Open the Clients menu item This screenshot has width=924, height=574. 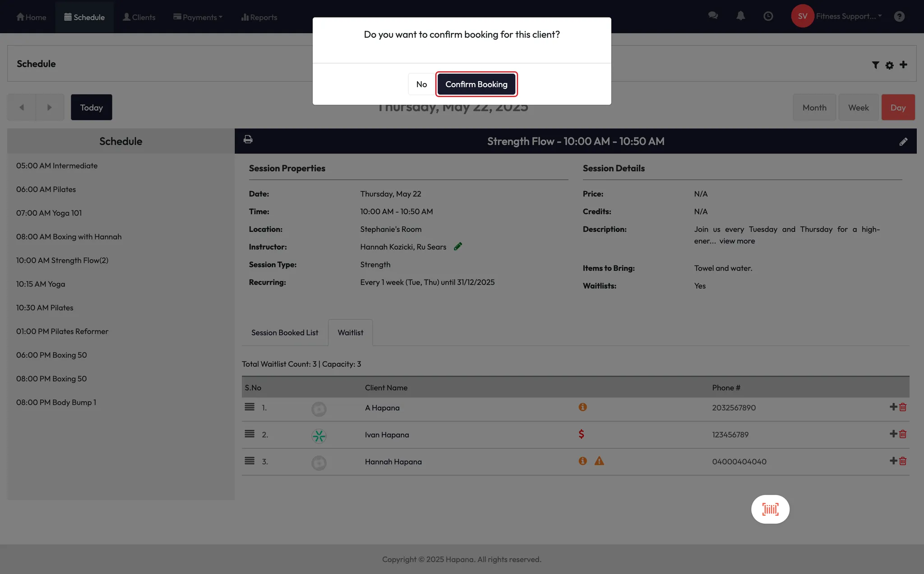click(139, 17)
